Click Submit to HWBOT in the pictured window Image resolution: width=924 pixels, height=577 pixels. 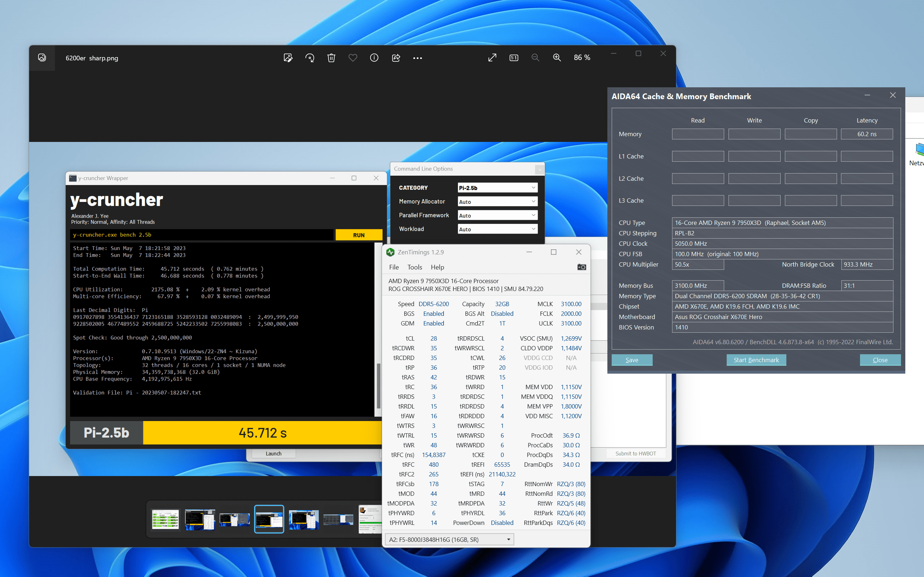pos(635,453)
